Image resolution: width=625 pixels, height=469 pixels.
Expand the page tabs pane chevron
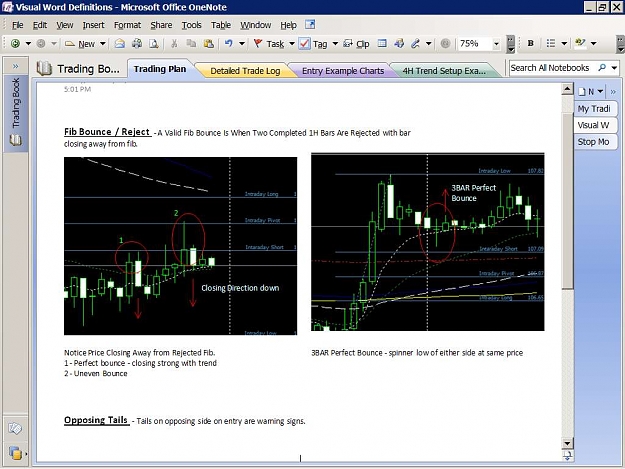pyautogui.click(x=613, y=92)
